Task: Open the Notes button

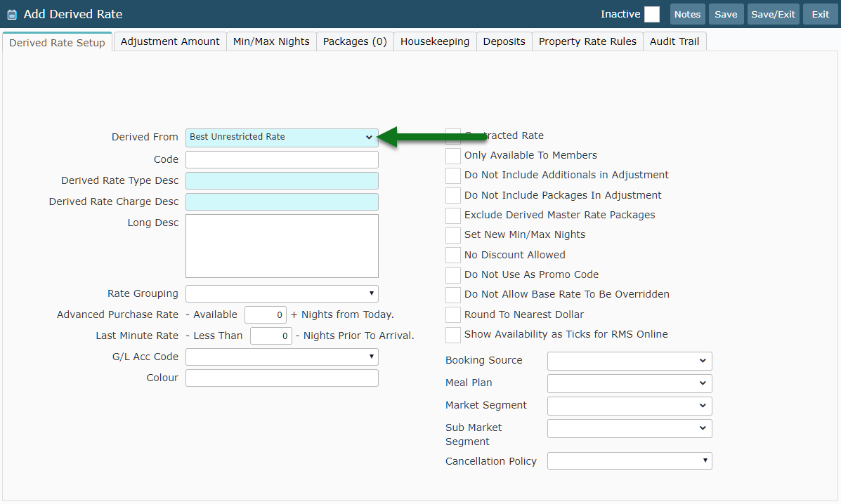Action: tap(688, 15)
